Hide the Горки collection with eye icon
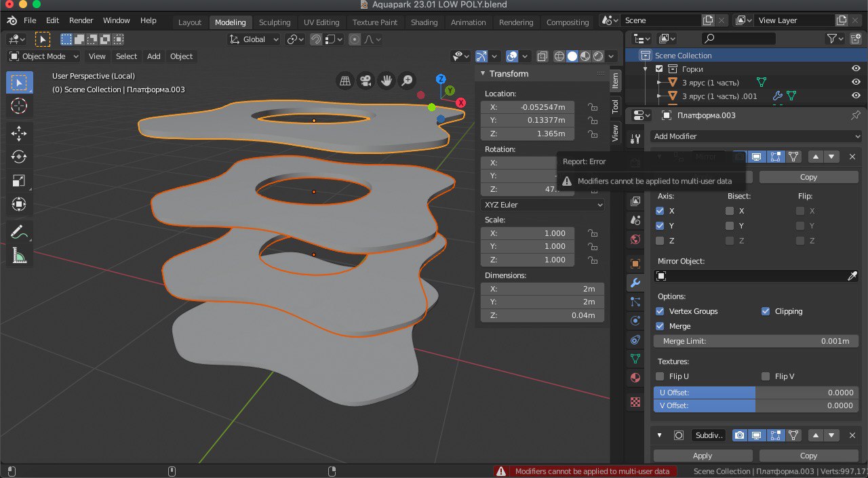This screenshot has height=478, width=868. [x=856, y=69]
